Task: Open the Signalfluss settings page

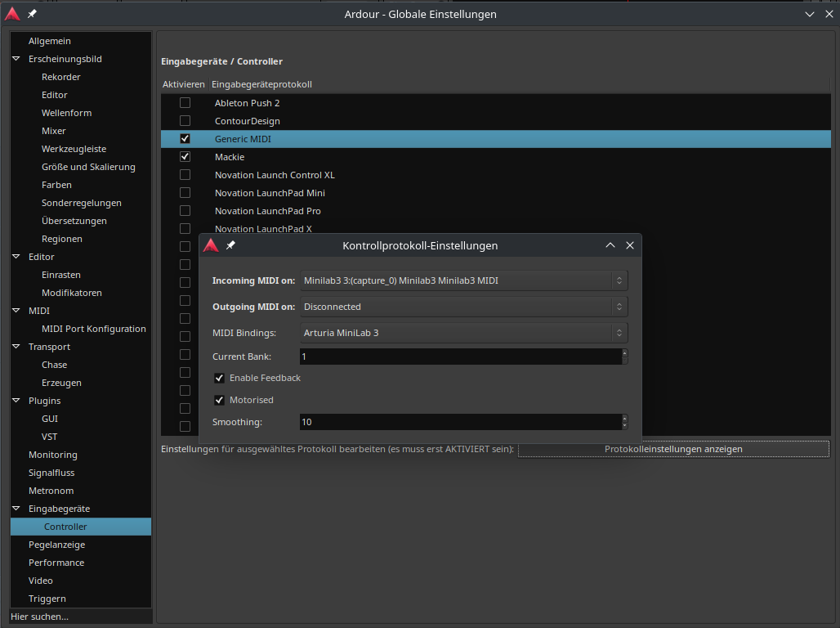Action: [x=51, y=473]
